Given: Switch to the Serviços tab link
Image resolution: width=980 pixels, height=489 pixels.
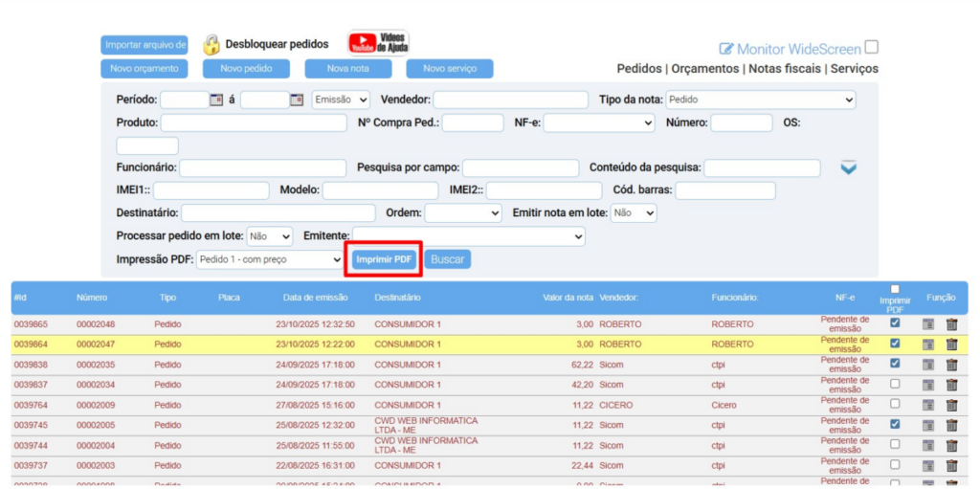Looking at the screenshot, I should click(x=855, y=69).
